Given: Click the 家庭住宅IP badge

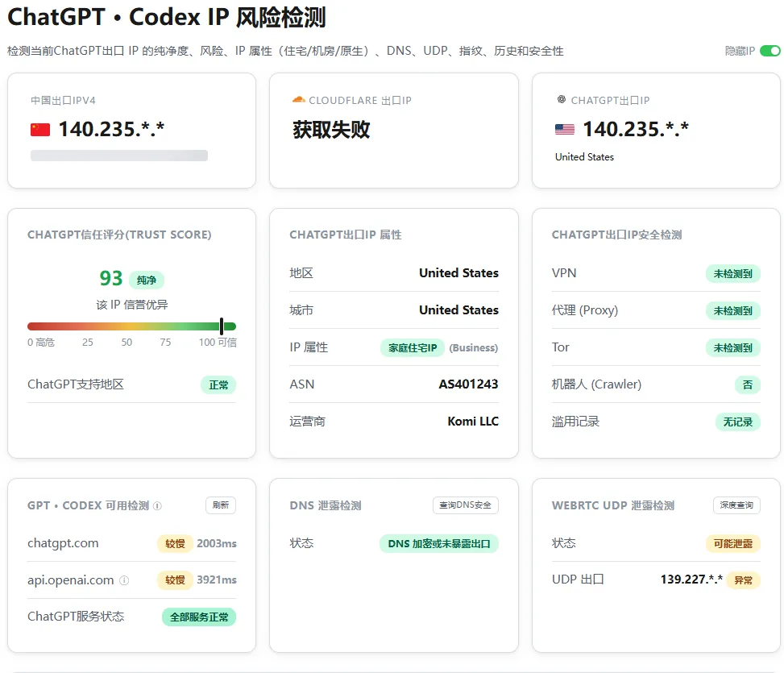Looking at the screenshot, I should pos(413,347).
